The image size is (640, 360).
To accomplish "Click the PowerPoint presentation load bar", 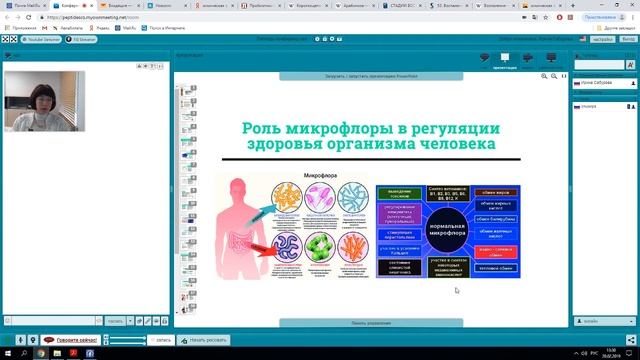I will pos(371,76).
